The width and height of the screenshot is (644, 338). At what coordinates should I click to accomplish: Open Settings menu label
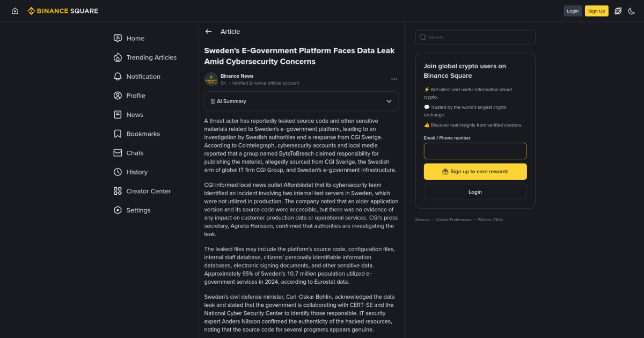point(138,210)
